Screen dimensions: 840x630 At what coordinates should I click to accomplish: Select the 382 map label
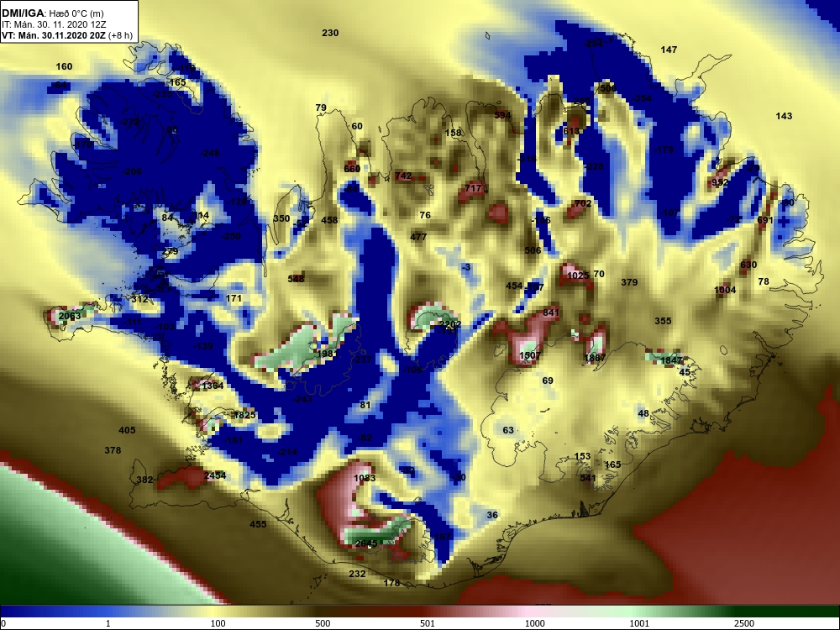(144, 480)
